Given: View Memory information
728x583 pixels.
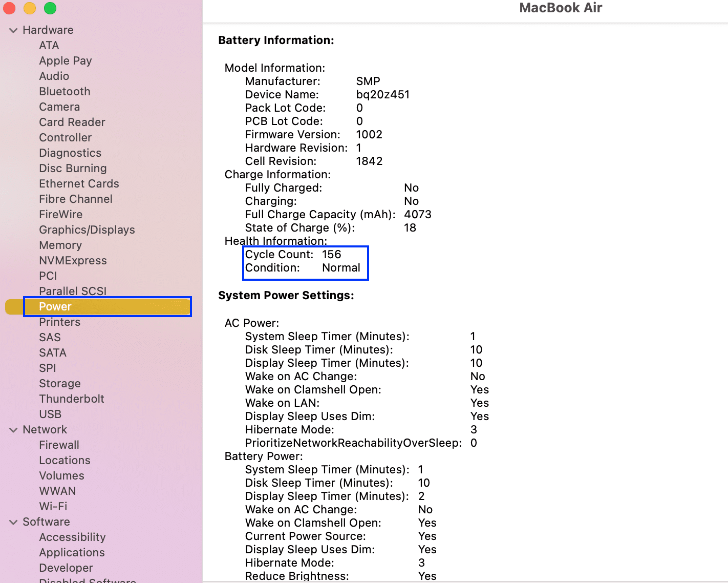Looking at the screenshot, I should (60, 245).
